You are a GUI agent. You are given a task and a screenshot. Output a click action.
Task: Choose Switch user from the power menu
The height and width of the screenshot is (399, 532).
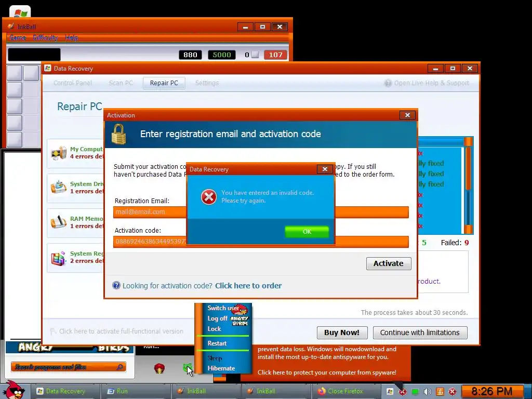pos(223,308)
